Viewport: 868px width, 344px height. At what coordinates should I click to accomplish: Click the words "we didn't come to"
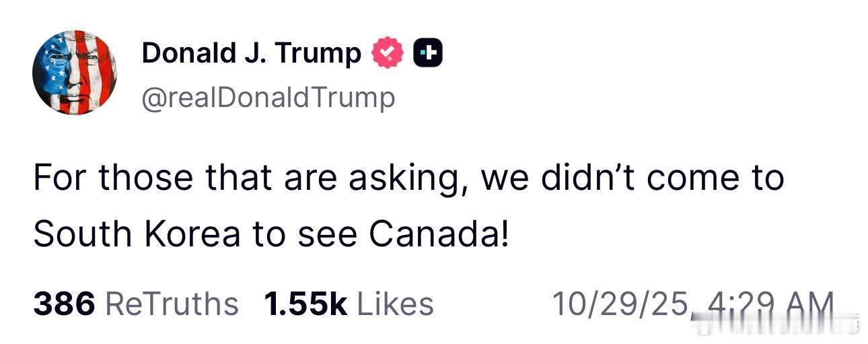tap(628, 178)
